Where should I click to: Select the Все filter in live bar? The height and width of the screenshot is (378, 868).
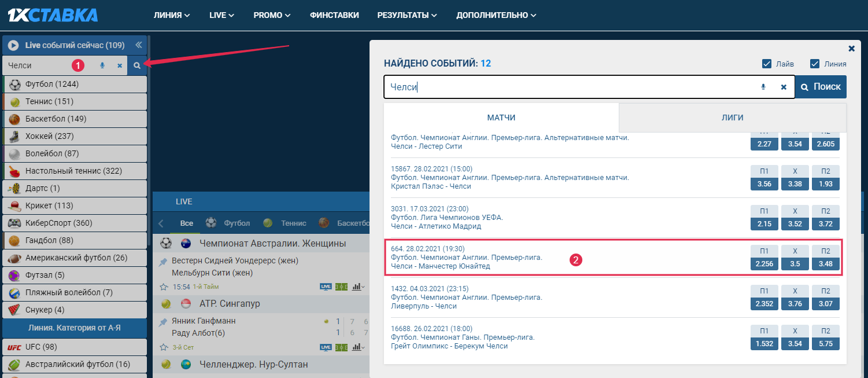tap(186, 223)
